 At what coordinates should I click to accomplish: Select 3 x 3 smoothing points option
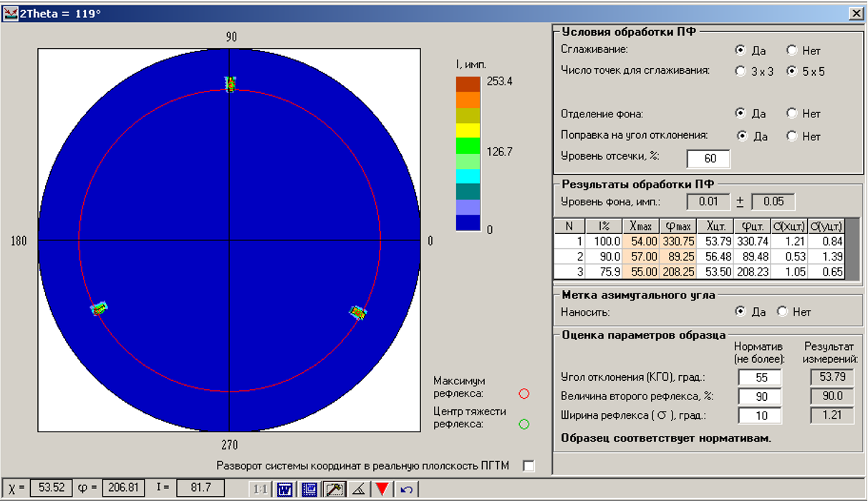pyautogui.click(x=741, y=72)
